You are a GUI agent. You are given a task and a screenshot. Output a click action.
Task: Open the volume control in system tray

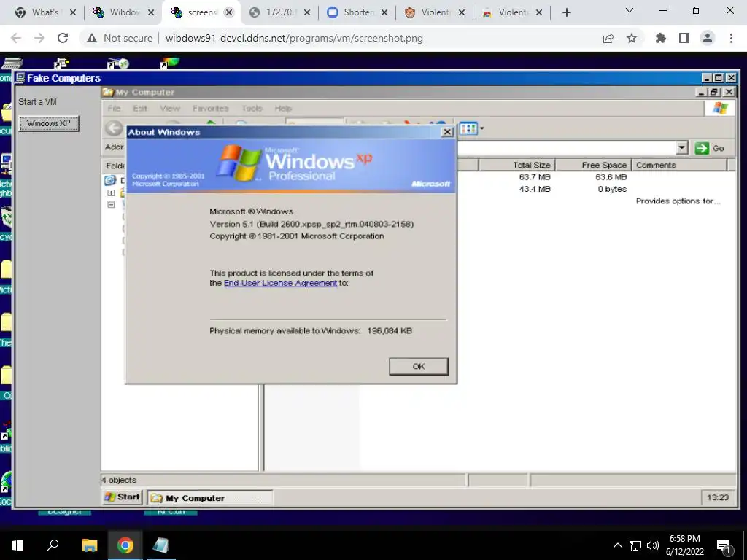click(x=653, y=545)
